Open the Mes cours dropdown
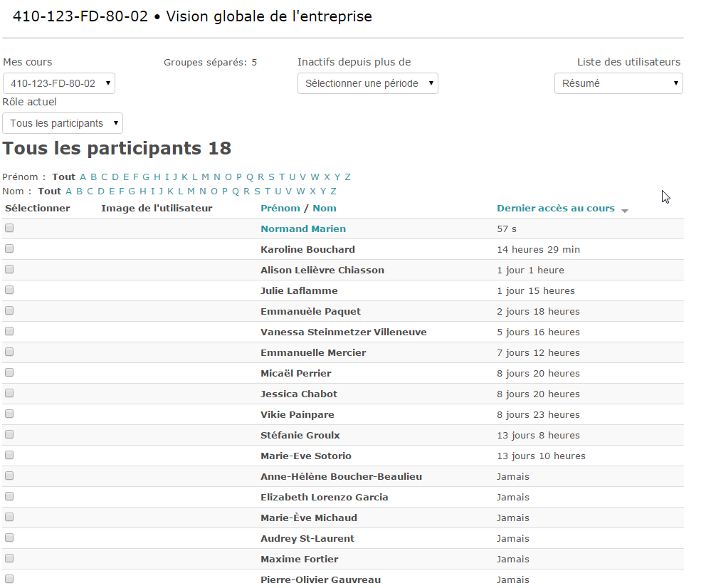This screenshot has width=706, height=588. click(x=59, y=83)
